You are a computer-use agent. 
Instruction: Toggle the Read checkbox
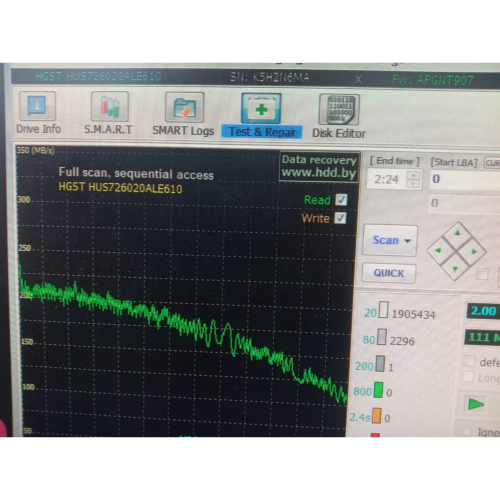341,200
